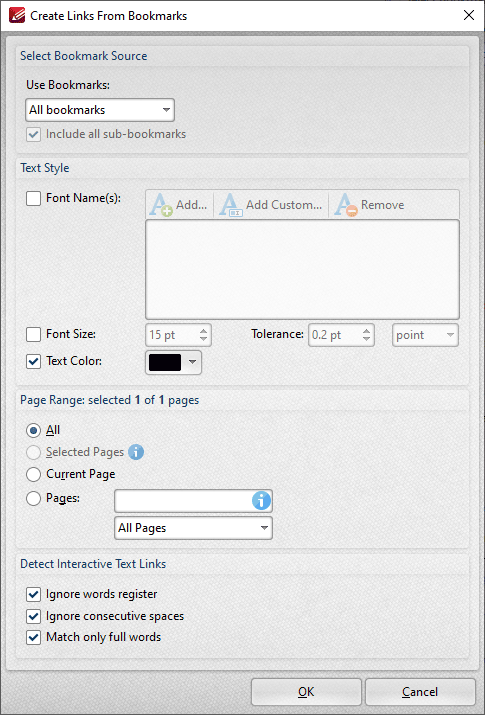Click into the Pages range input field
485x715 pixels.
tap(183, 501)
